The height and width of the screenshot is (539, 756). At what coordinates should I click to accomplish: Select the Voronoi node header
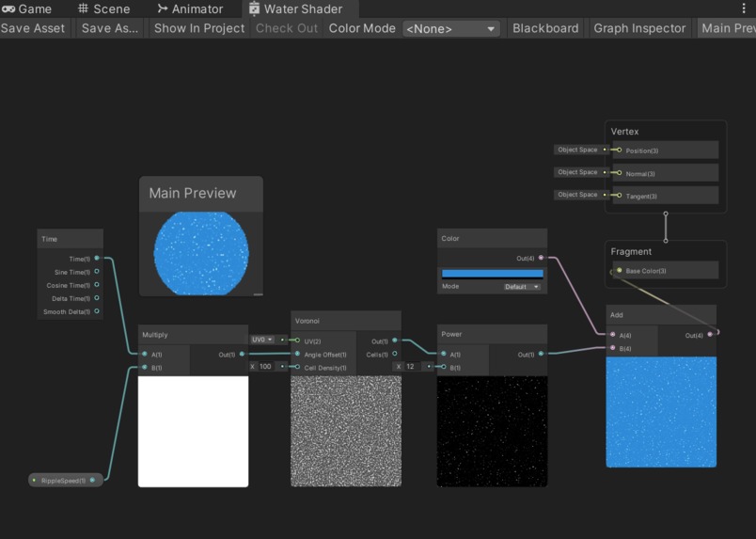[346, 321]
